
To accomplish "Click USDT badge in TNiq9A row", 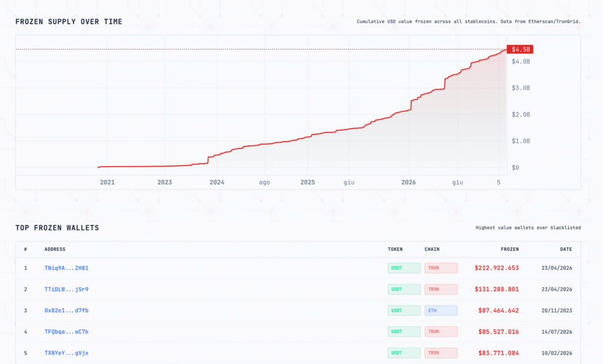I will point(404,268).
